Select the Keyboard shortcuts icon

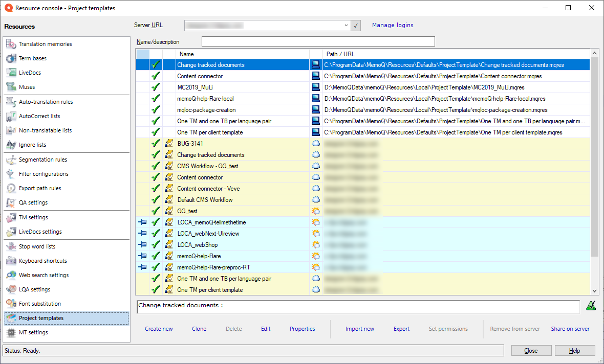(10, 261)
